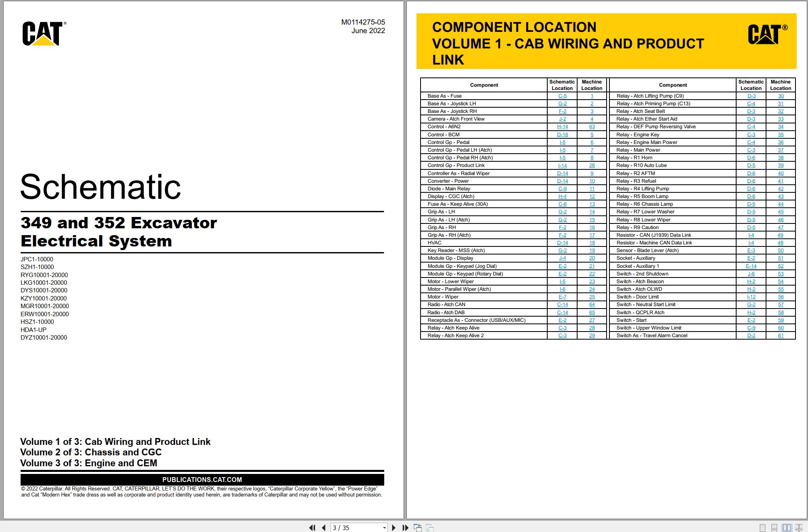Open schematic link I-6 for Motor - Parallel Wiper
This screenshot has height=532, width=808.
(x=562, y=289)
